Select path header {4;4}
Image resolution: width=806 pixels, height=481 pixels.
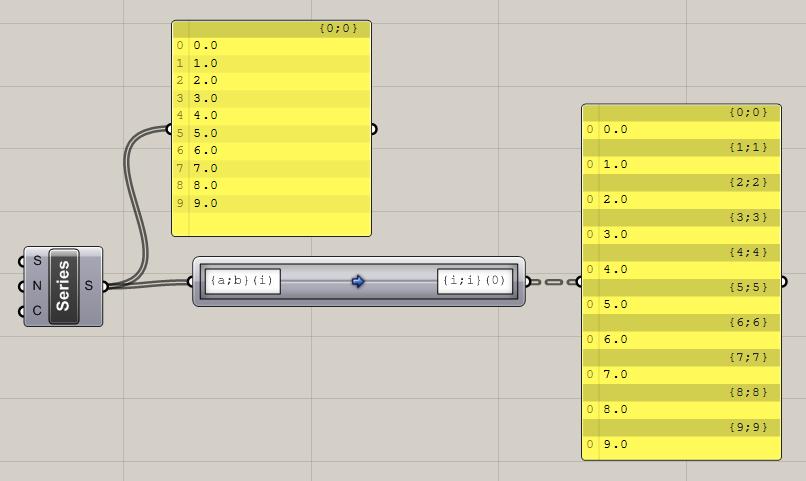tap(748, 252)
